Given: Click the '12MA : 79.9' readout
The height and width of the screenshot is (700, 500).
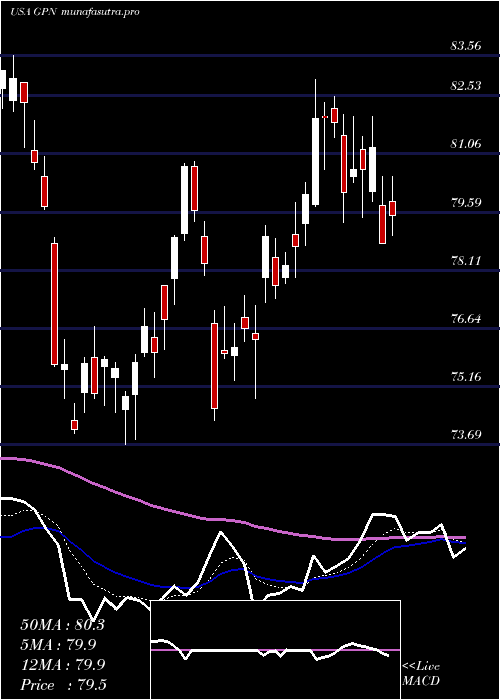Looking at the screenshot, I should click(x=62, y=665).
